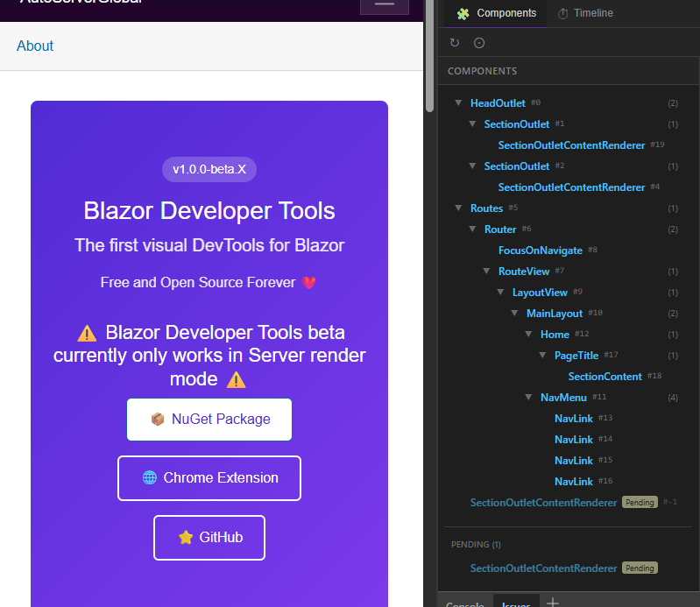The width and height of the screenshot is (700, 607).
Task: Collapse the RouteView tree node
Action: (x=486, y=271)
